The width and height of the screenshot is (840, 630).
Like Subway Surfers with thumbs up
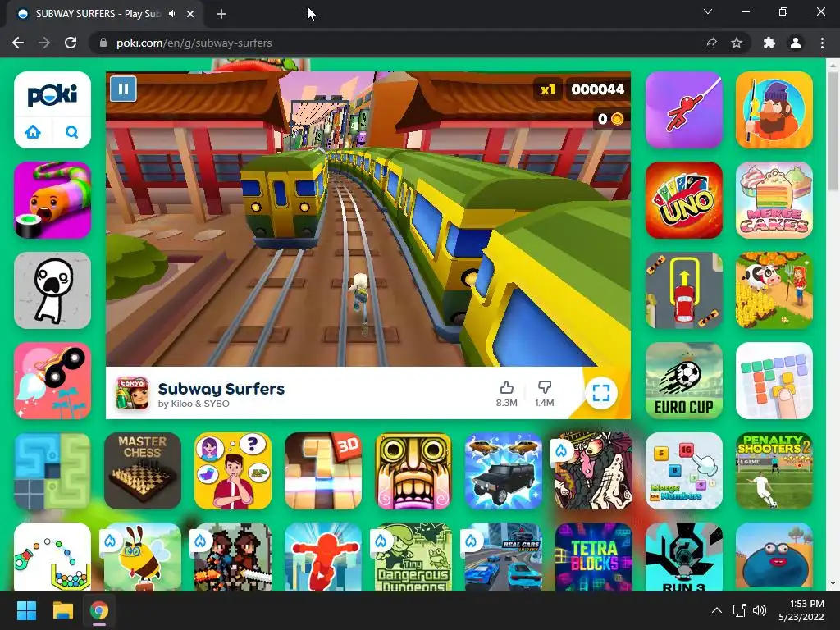coord(506,394)
